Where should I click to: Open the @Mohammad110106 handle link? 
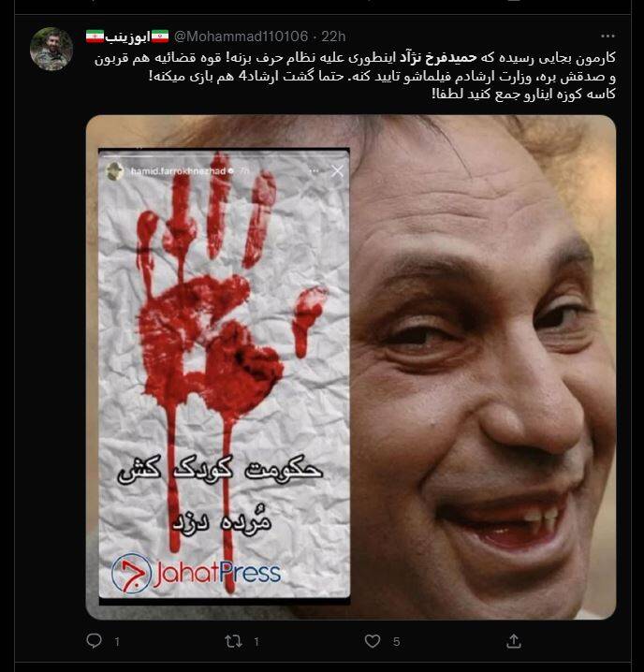(241, 37)
